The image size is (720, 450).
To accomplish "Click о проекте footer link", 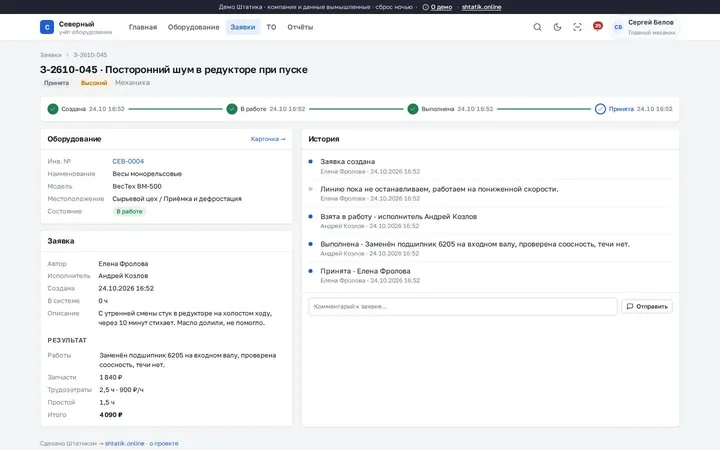I will coord(164,444).
